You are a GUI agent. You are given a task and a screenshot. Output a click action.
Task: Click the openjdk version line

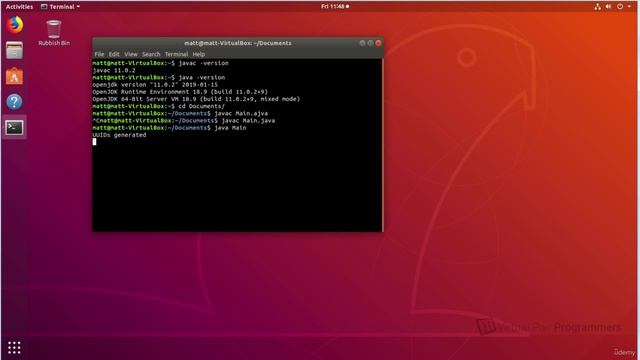pyautogui.click(x=155, y=84)
